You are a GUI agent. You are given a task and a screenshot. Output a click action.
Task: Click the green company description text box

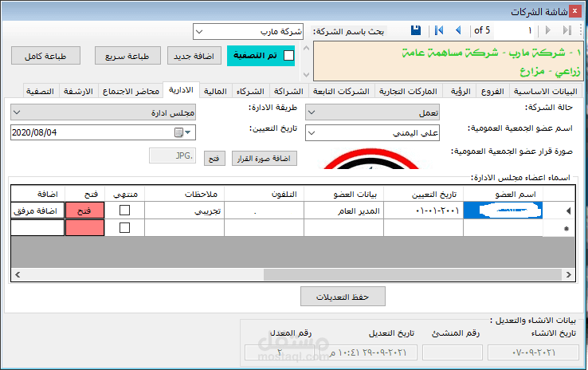tap(448, 61)
